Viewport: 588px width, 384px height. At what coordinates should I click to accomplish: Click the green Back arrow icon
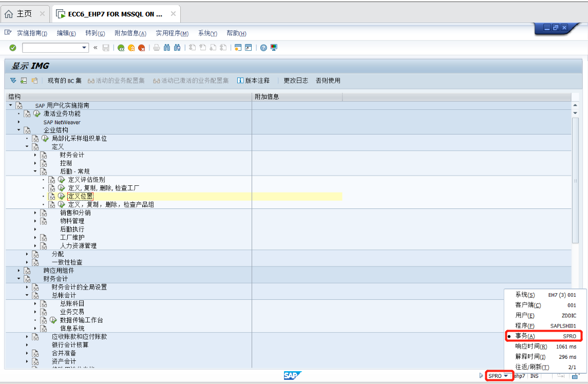pyautogui.click(x=121, y=48)
